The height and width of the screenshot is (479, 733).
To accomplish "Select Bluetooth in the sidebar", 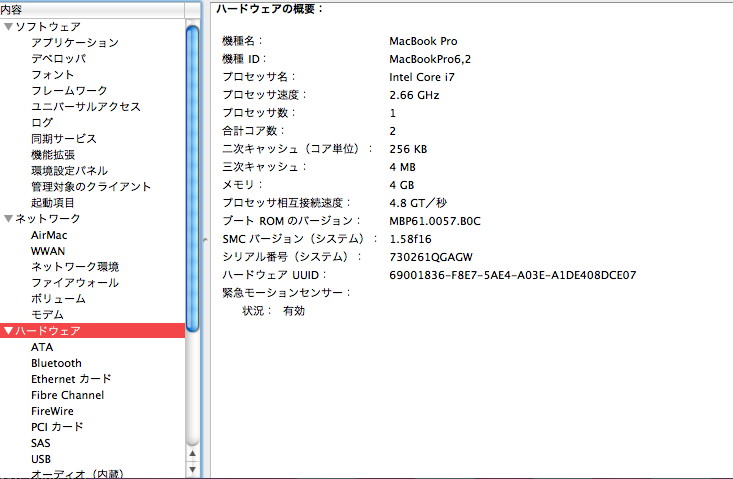I will click(56, 363).
